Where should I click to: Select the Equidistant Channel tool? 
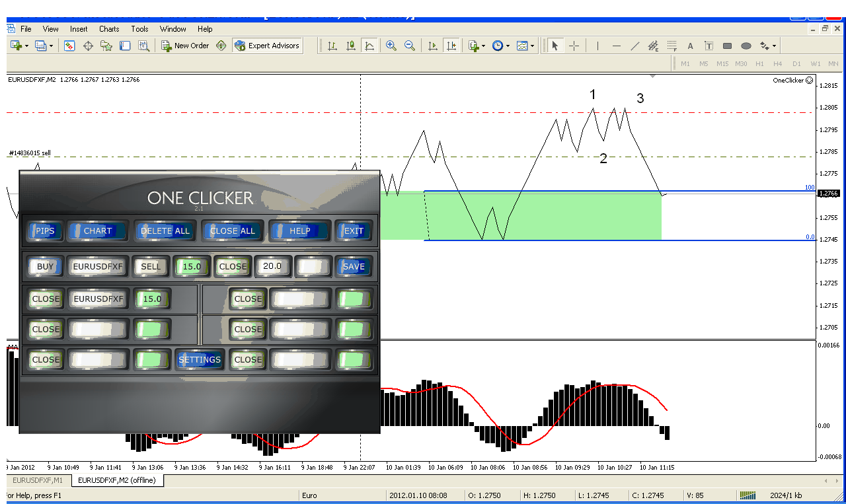(653, 46)
